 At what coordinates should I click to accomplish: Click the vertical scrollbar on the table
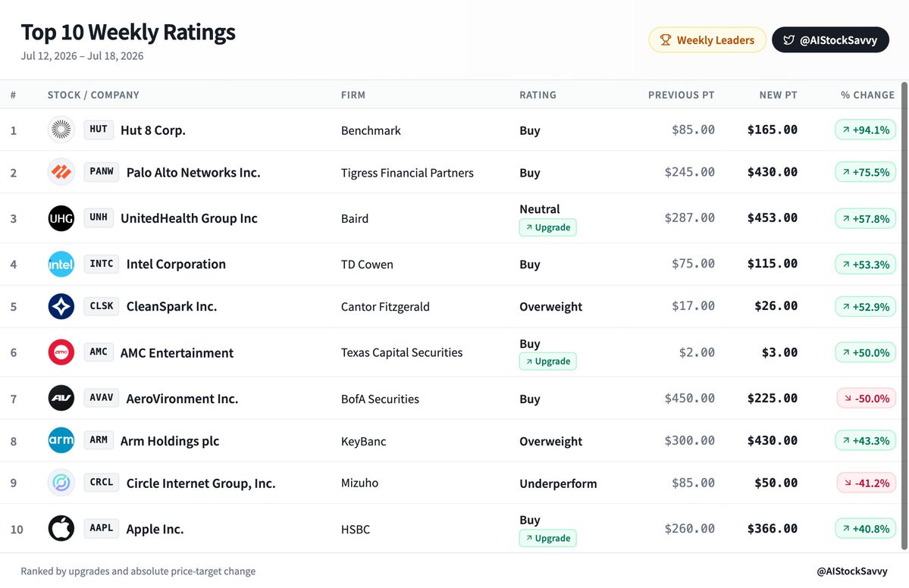point(904,316)
